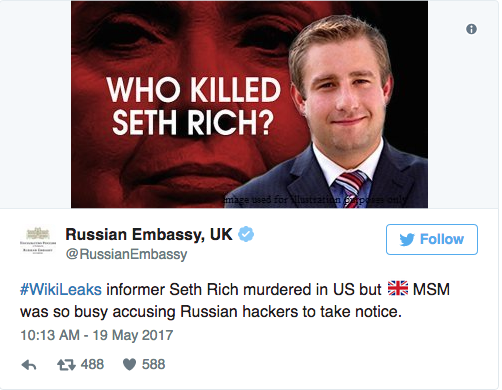Click the blue verified badge

[x=246, y=234]
